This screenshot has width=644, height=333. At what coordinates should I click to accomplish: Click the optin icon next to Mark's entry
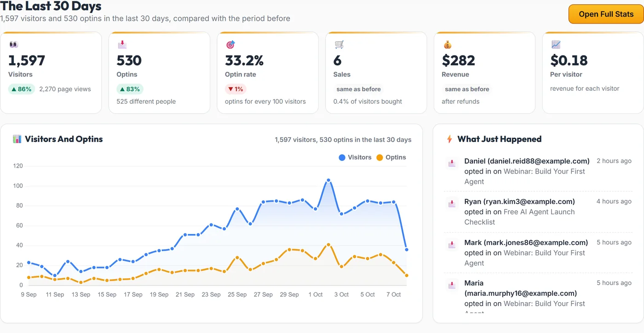tap(452, 244)
